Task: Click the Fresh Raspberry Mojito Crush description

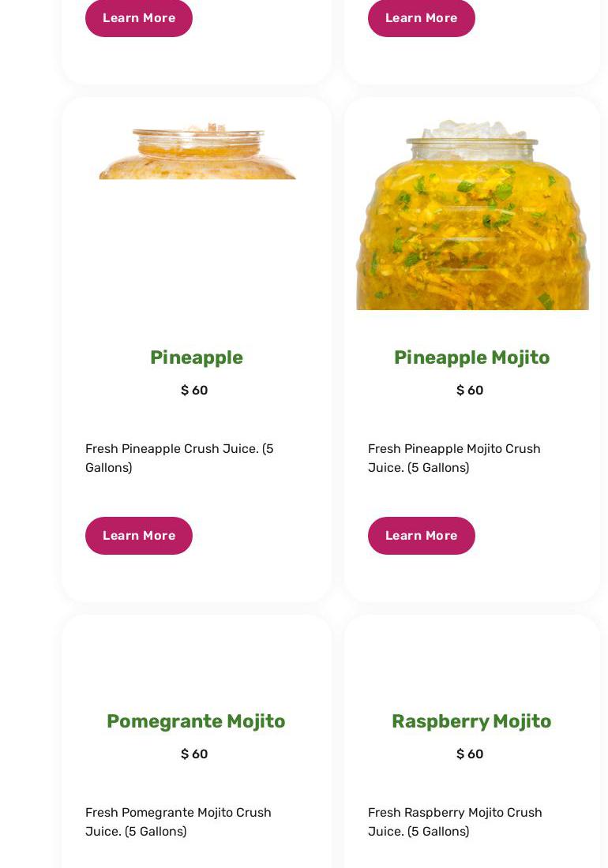Action: tap(455, 821)
